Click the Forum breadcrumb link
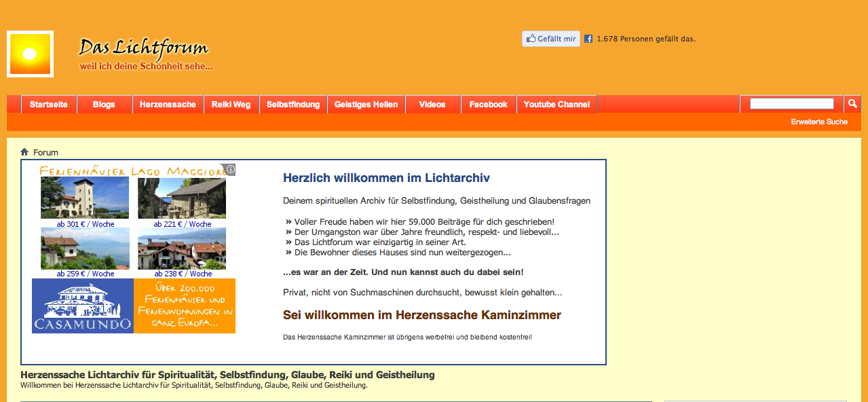Viewport: 868px width, 402px height. coord(45,153)
